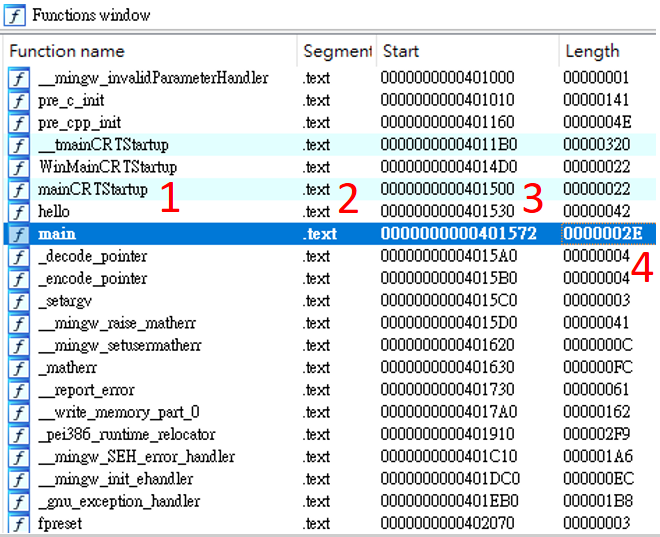This screenshot has height=537, width=660.
Task: Click start address 0000000000402070
Action: point(447,524)
